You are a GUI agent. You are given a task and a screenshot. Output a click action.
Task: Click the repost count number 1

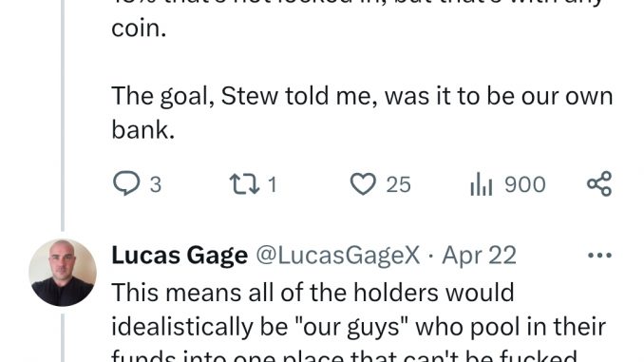click(x=273, y=184)
